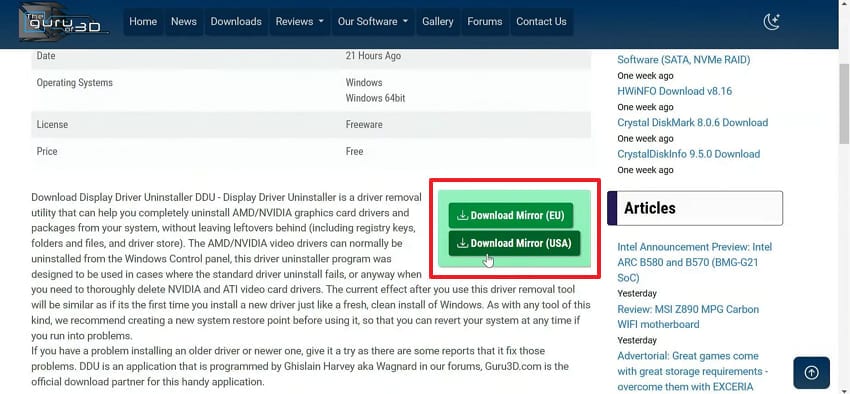850x394 pixels.
Task: Open the Home menu item
Action: tap(143, 22)
